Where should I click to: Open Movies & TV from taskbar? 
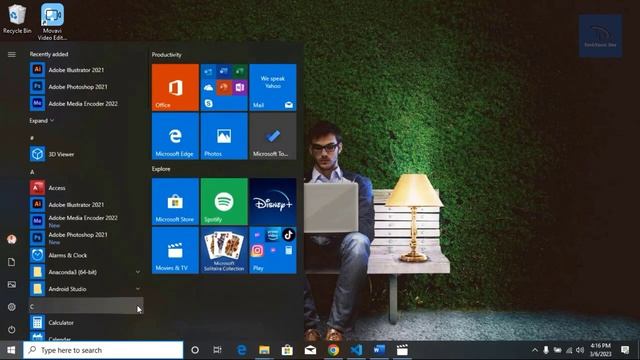[402, 350]
